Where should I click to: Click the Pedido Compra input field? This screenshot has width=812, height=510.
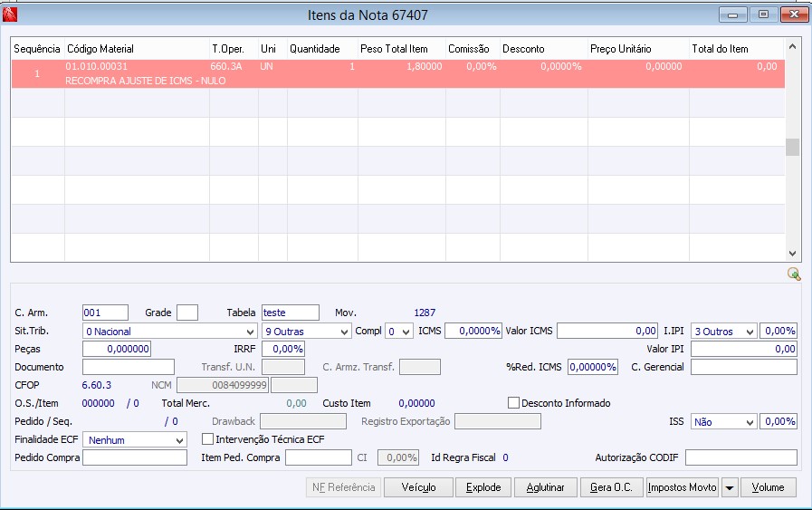coord(135,457)
